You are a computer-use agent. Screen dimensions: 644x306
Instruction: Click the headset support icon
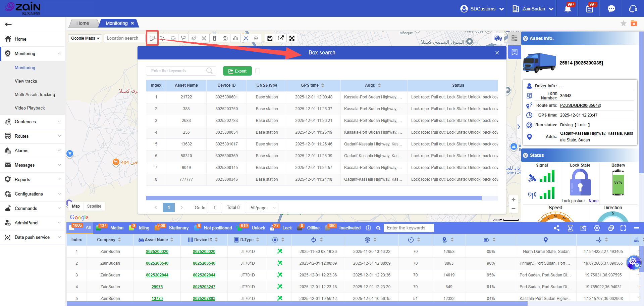[633, 9]
